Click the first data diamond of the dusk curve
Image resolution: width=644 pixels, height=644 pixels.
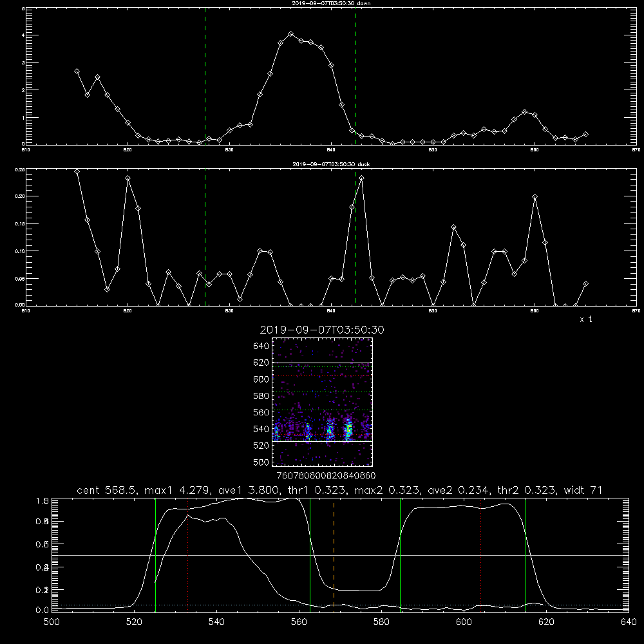[x=77, y=172]
